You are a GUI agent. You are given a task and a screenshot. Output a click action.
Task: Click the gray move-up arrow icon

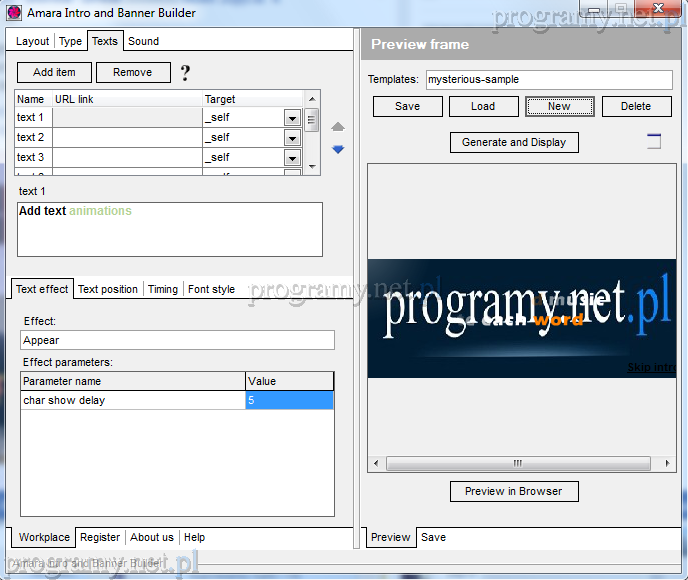click(x=338, y=127)
